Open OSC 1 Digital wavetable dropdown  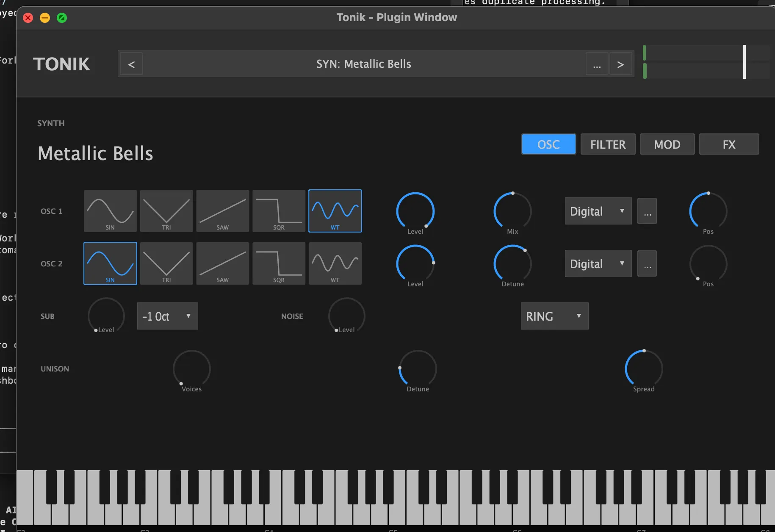click(x=598, y=211)
